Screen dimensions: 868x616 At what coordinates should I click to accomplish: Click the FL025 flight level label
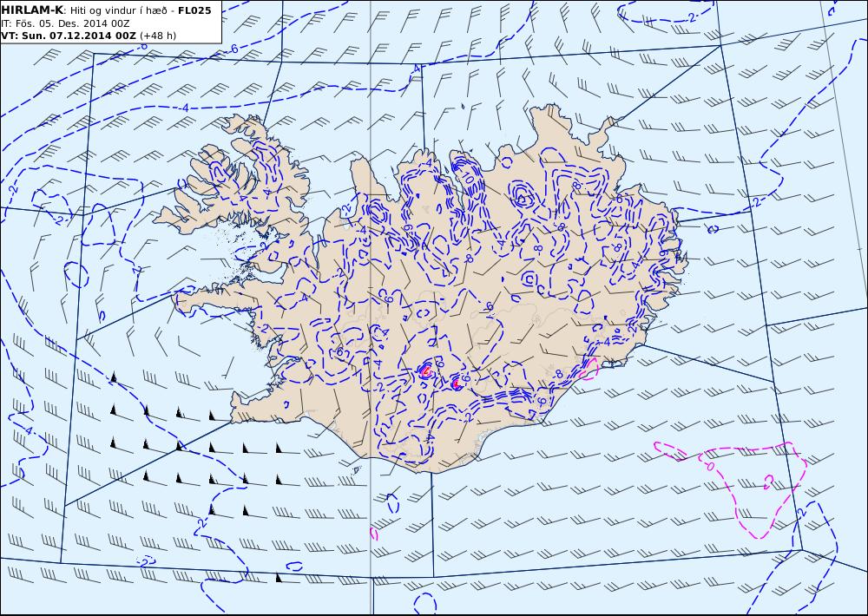[194, 10]
